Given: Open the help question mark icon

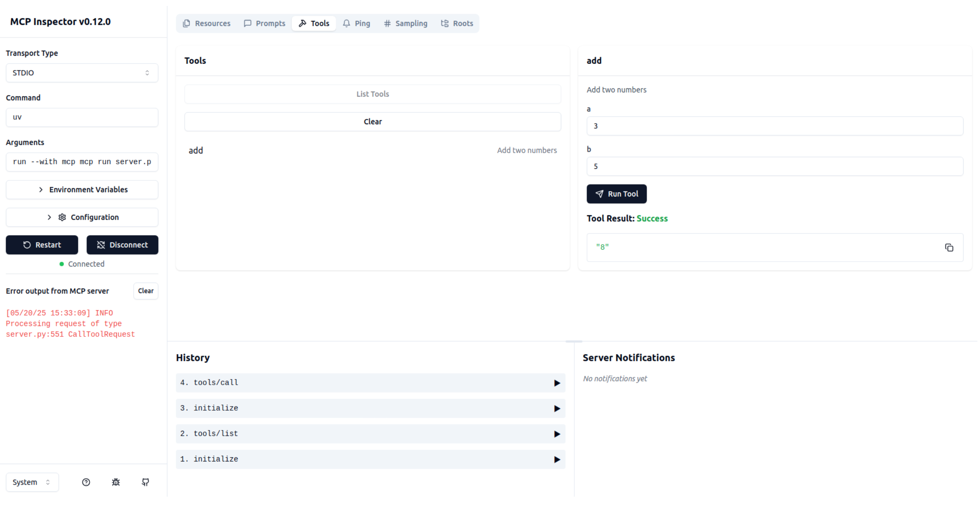Looking at the screenshot, I should pos(86,482).
